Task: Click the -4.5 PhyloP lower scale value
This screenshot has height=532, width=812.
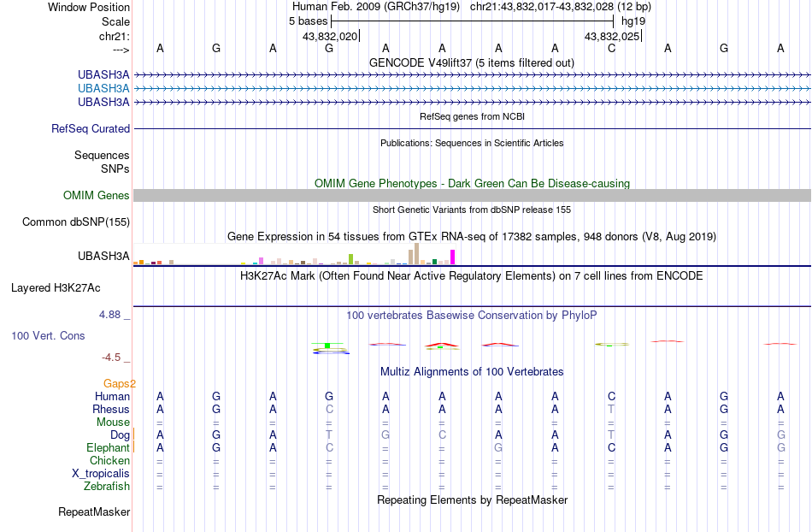Action: (x=111, y=358)
